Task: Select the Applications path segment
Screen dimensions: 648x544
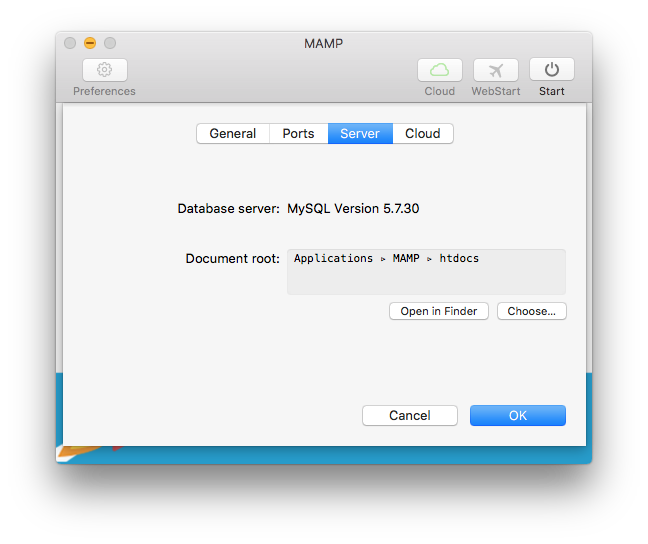Action: (x=333, y=258)
